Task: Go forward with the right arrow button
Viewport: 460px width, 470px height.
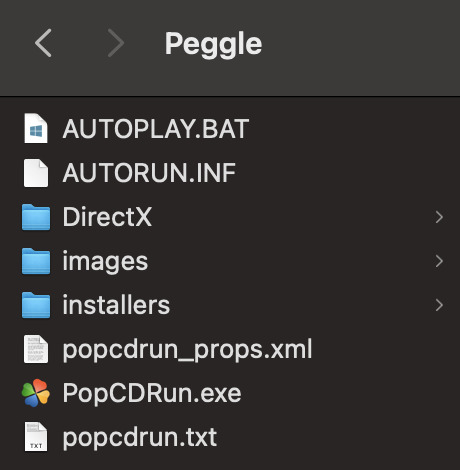Action: 116,43
